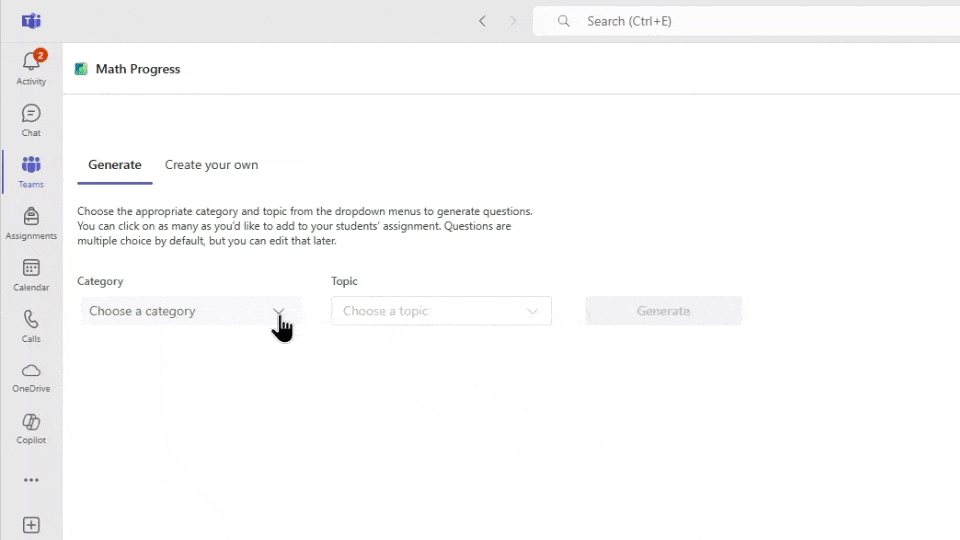Switch to the Create your own tab
The width and height of the screenshot is (960, 540).
[211, 165]
